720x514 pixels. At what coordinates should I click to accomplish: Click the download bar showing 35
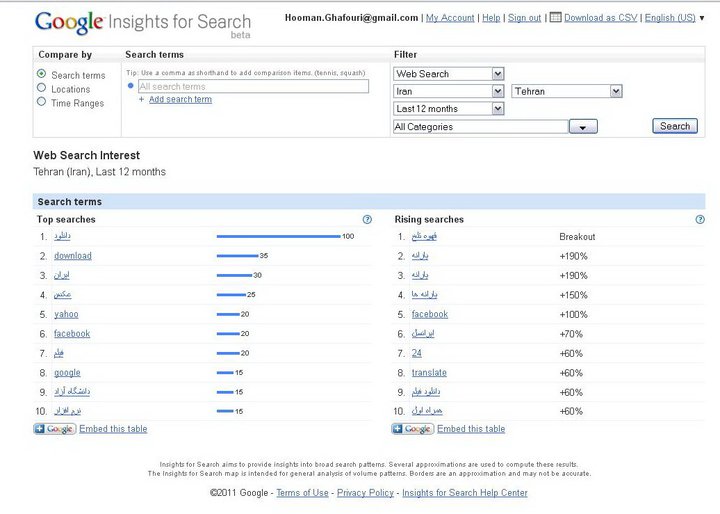[x=237, y=256]
